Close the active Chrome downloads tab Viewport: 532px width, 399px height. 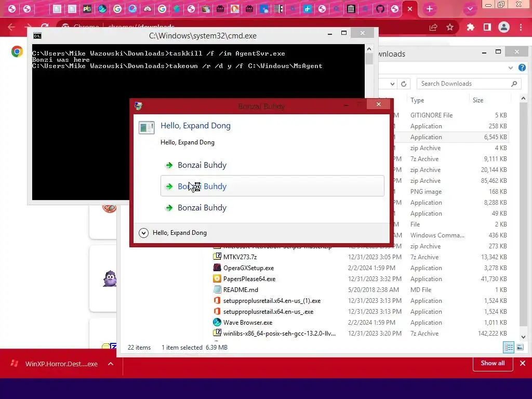(410, 9)
